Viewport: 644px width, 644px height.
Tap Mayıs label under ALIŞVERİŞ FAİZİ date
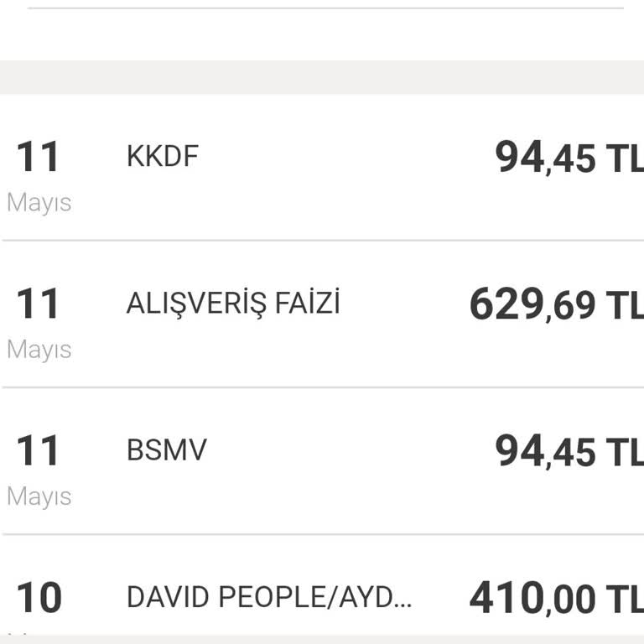tap(39, 350)
